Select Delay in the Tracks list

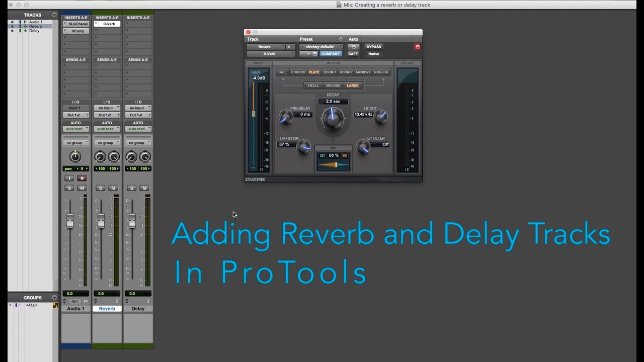[34, 31]
